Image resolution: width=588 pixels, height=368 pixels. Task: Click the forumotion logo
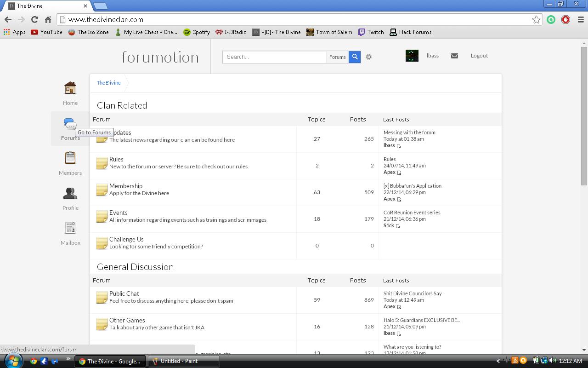pyautogui.click(x=160, y=57)
